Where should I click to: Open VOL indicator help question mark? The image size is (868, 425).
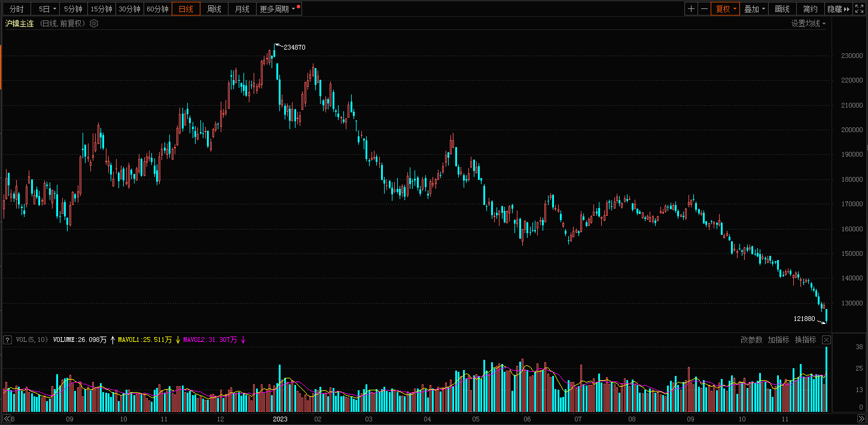click(7, 340)
